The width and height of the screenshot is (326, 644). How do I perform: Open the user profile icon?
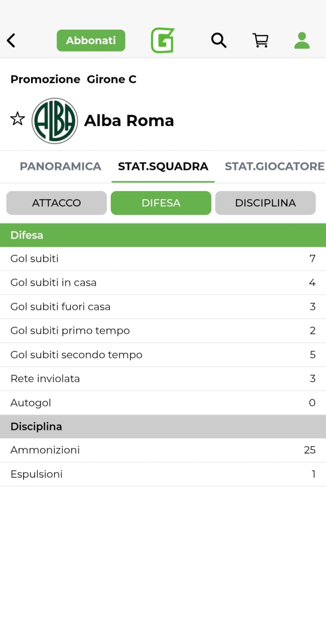pos(302,41)
